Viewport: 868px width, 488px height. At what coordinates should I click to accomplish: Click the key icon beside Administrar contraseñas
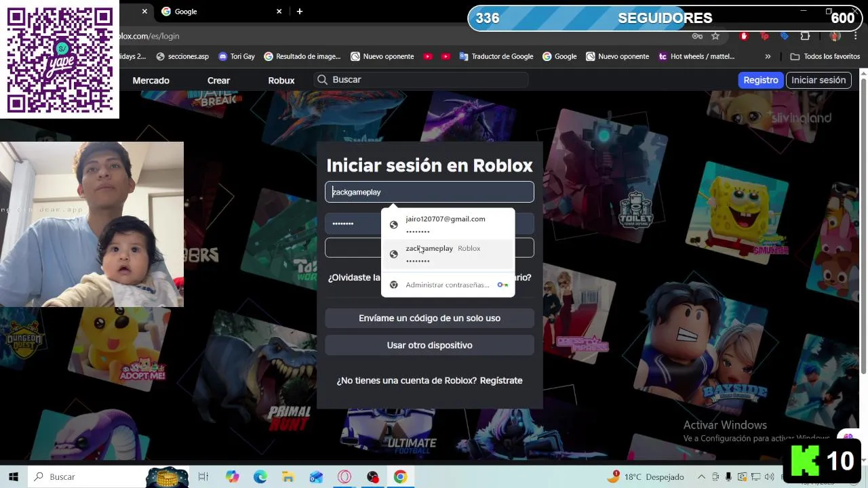click(x=502, y=285)
